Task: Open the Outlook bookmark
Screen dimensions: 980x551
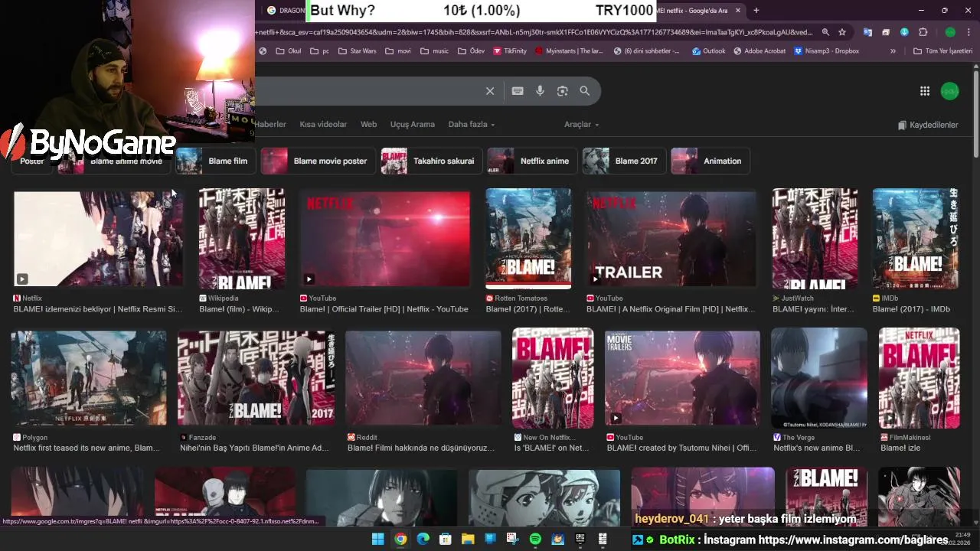Action: [708, 51]
